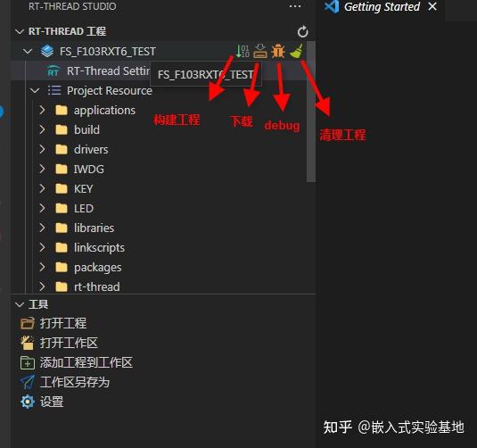Click the 打开工程 folder icon
The width and height of the screenshot is (477, 448).
coord(28,323)
